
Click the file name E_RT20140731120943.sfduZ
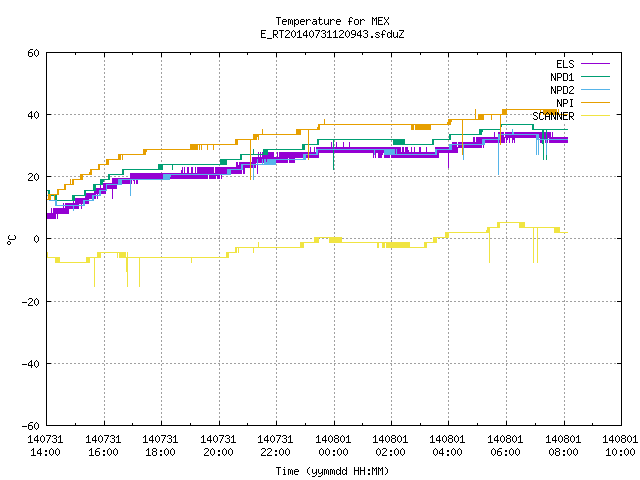[332, 34]
